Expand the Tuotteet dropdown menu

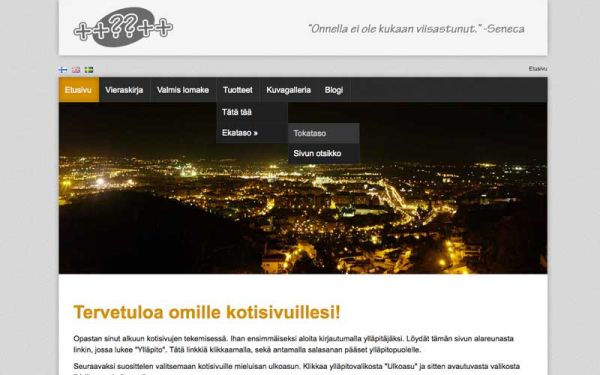(238, 90)
